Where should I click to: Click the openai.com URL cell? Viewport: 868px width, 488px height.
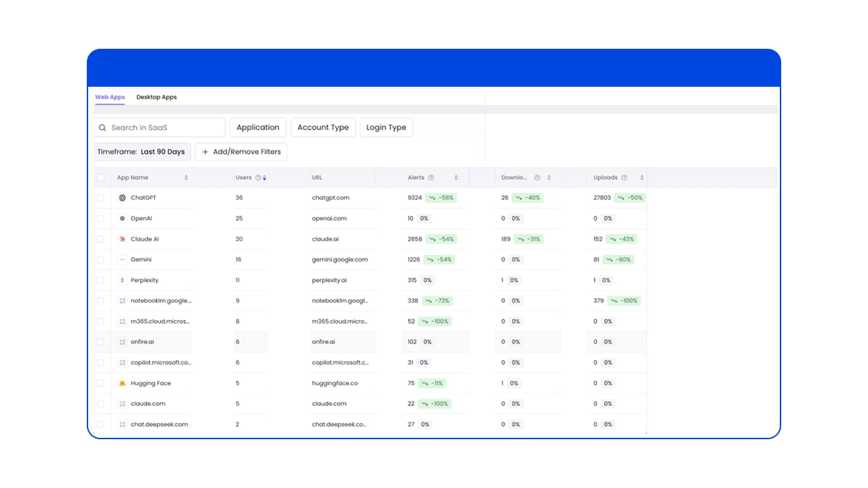coord(330,218)
